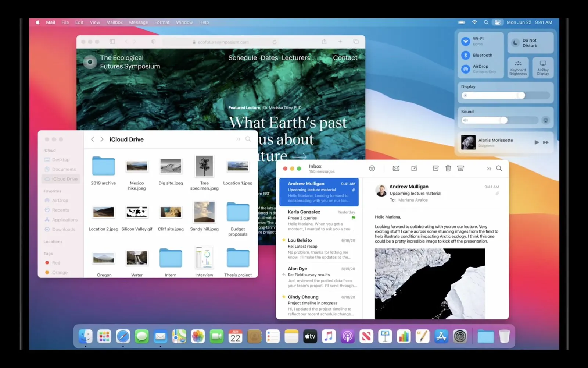Viewport: 588px width, 368px height.
Task: Toggle Bluetooth in Control Center
Action: point(466,55)
